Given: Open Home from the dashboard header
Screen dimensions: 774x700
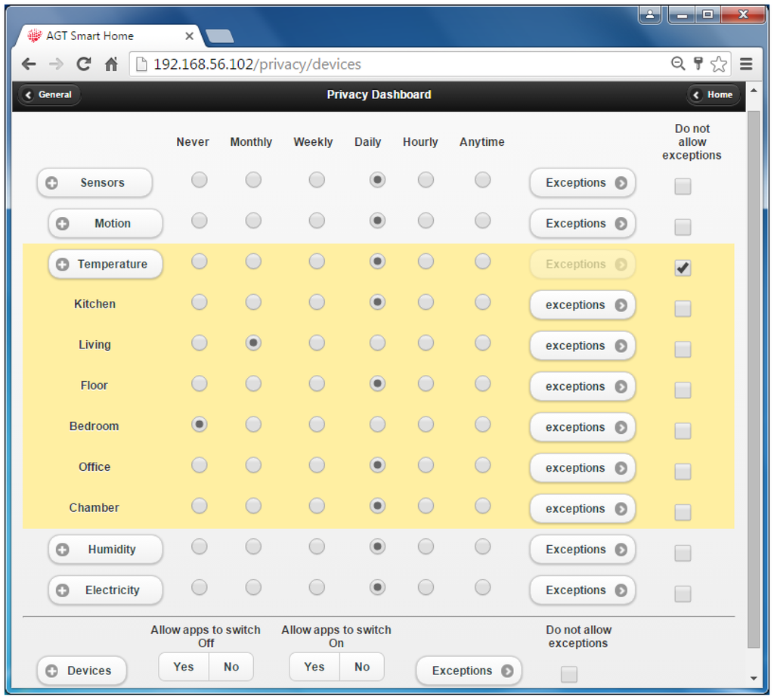Looking at the screenshot, I should [x=714, y=94].
